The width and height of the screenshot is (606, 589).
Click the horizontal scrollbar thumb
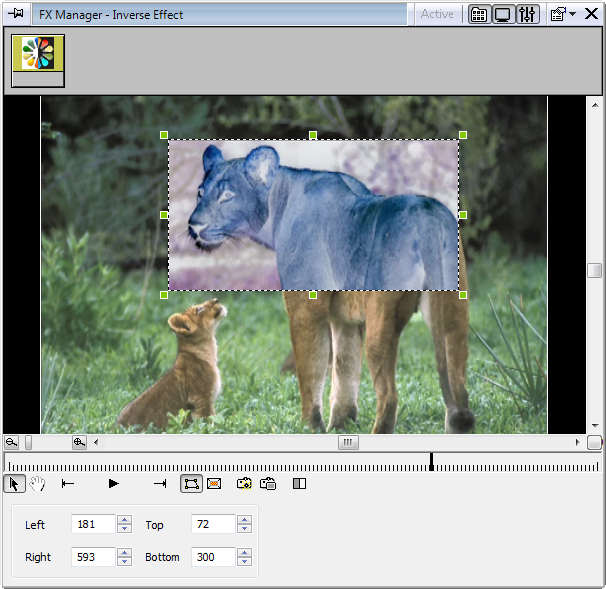[x=348, y=442]
